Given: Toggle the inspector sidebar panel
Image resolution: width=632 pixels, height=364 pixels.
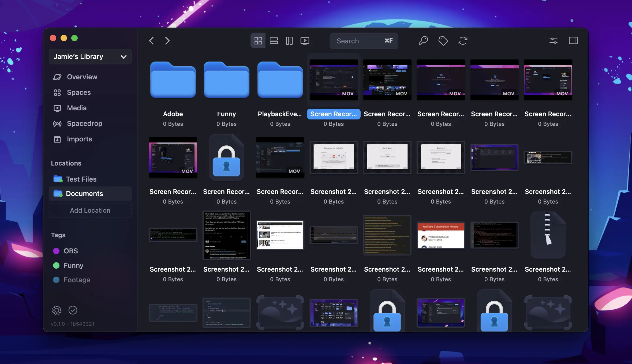Looking at the screenshot, I should coord(573,41).
